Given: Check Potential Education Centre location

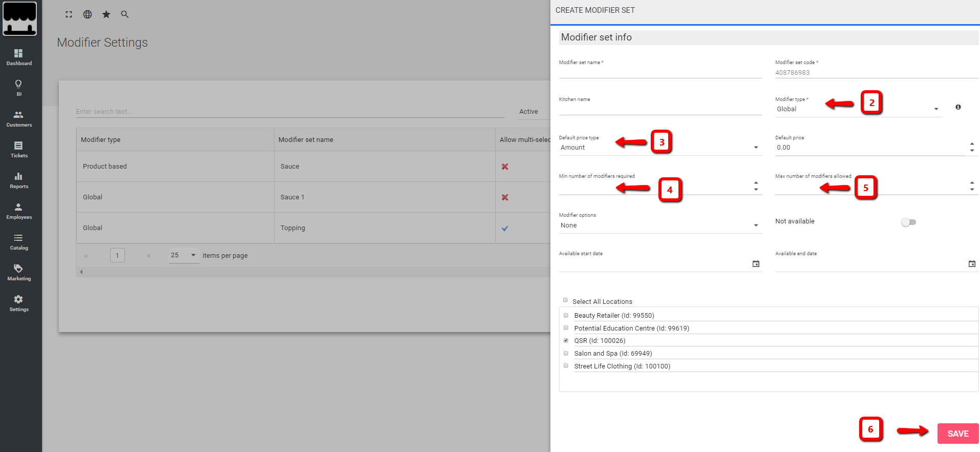Looking at the screenshot, I should pyautogui.click(x=566, y=327).
